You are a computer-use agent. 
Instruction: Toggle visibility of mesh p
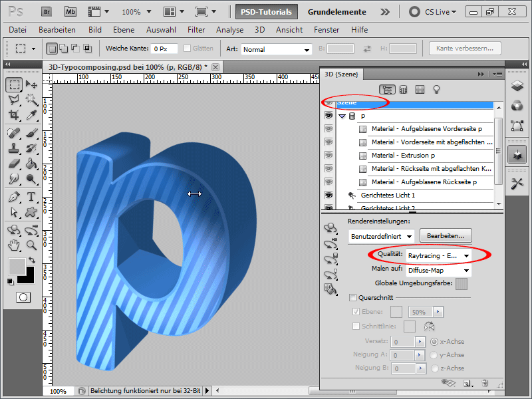[329, 116]
